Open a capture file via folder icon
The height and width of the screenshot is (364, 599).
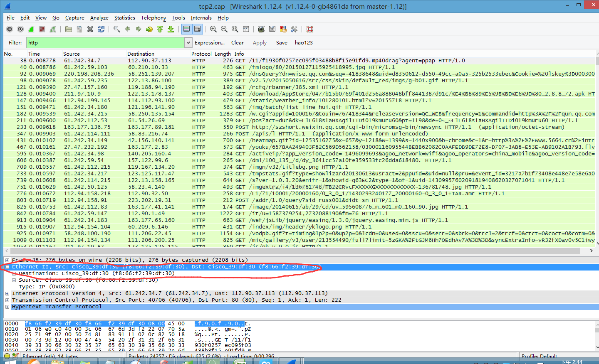point(69,29)
